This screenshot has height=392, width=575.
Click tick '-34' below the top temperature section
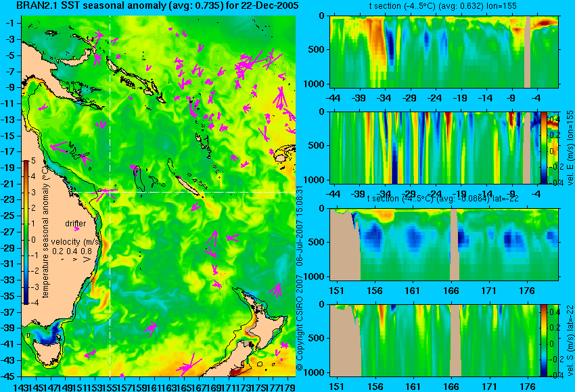[384, 98]
